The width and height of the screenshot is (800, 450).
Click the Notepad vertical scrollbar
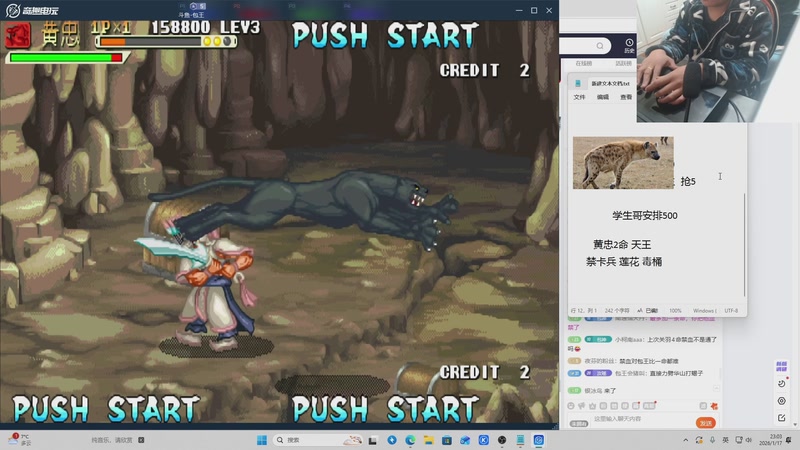tap(744, 245)
